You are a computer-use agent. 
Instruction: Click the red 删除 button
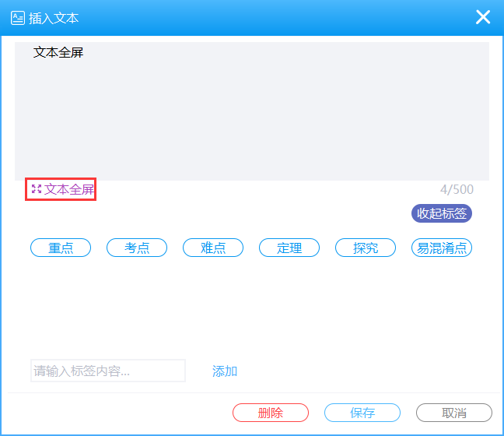271,413
